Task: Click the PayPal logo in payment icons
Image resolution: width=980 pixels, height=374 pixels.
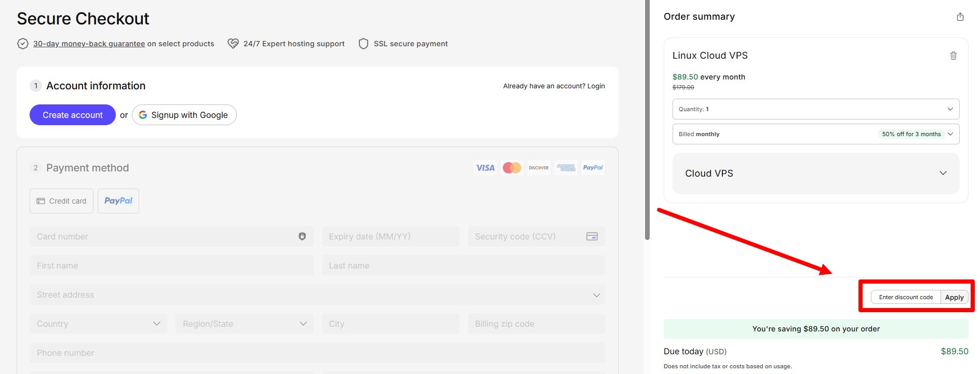Action: pos(593,168)
